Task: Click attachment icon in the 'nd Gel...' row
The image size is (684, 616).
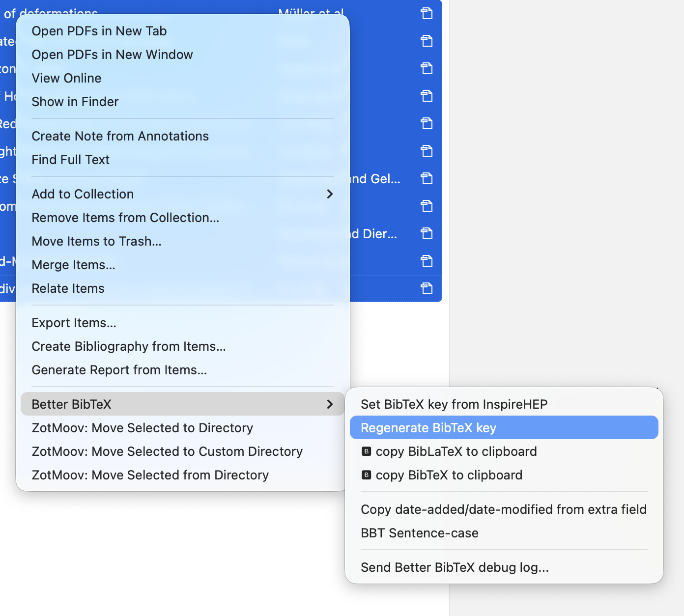Action: click(x=427, y=178)
